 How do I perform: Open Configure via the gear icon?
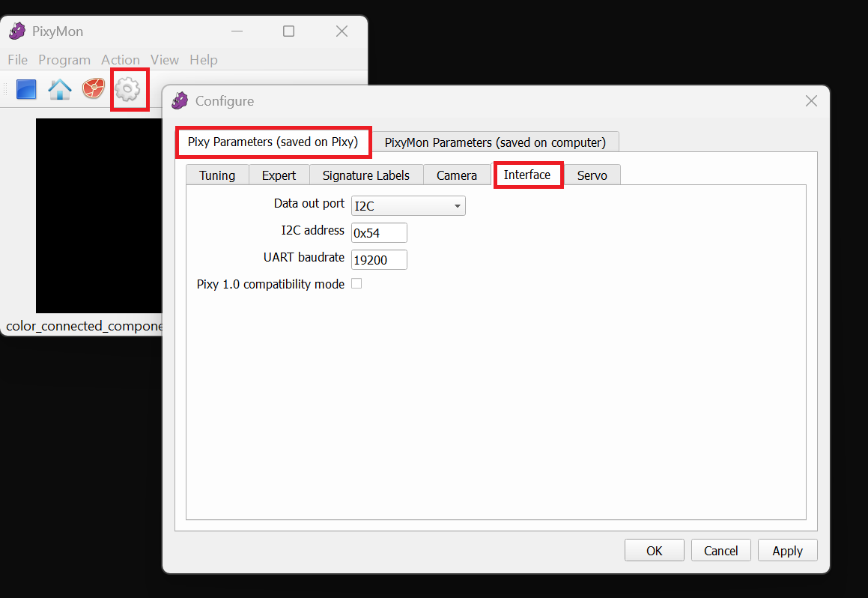click(x=128, y=90)
